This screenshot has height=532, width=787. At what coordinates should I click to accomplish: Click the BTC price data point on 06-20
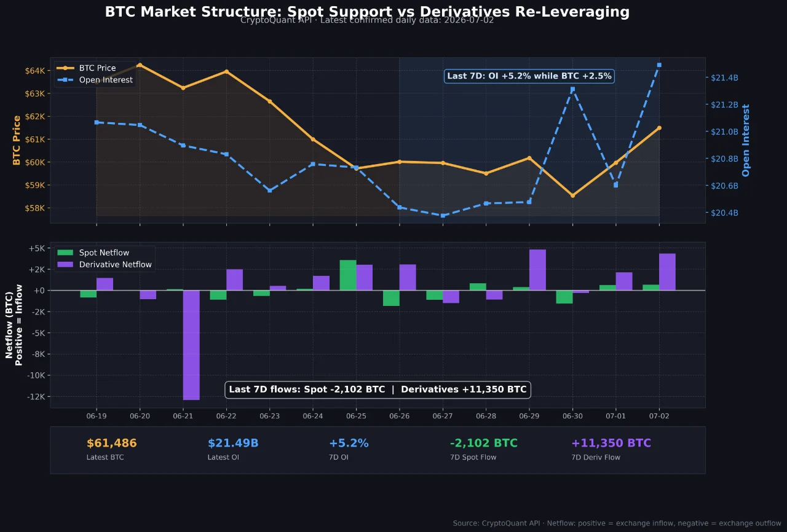(140, 65)
